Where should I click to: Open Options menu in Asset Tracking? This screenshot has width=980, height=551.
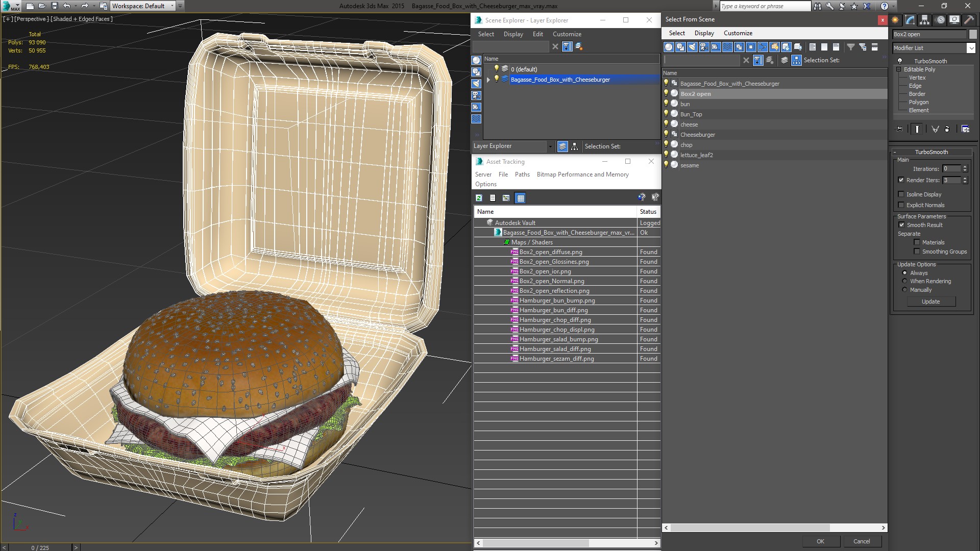point(485,184)
